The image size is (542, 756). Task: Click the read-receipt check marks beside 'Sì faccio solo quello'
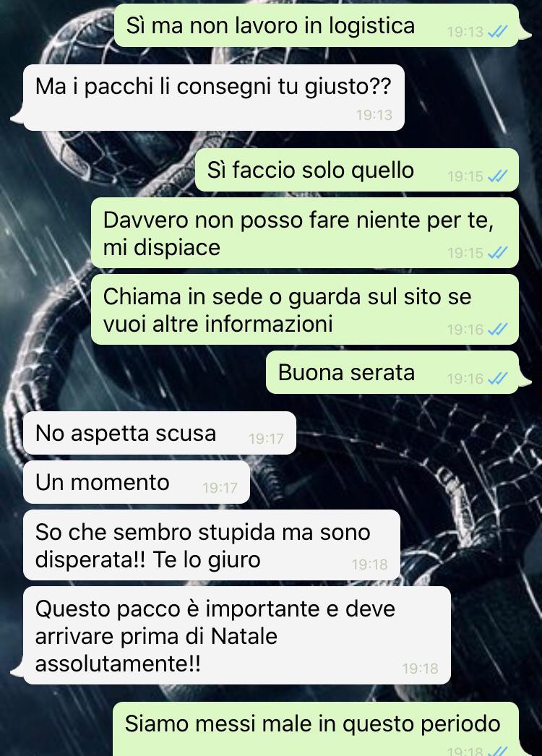click(498, 176)
